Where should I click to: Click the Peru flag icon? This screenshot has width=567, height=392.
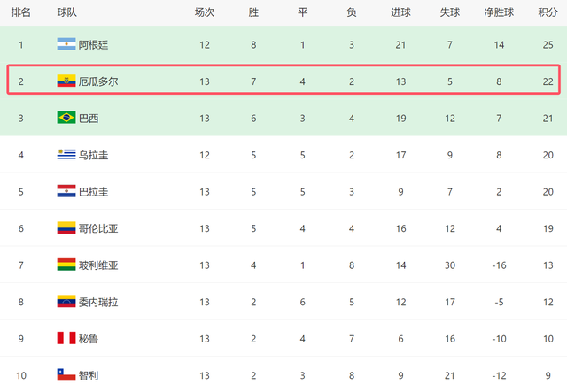pos(66,338)
